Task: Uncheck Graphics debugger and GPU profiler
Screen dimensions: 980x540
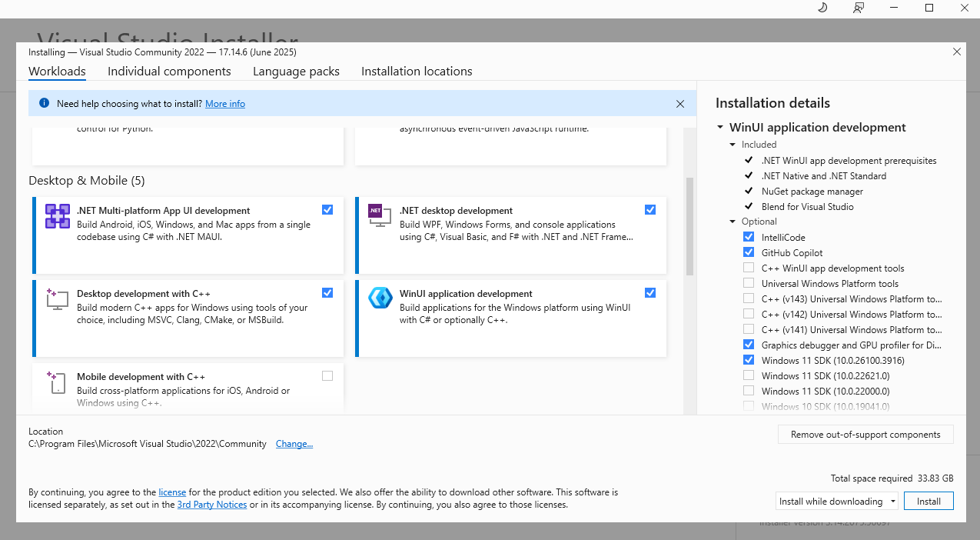Action: pos(749,345)
